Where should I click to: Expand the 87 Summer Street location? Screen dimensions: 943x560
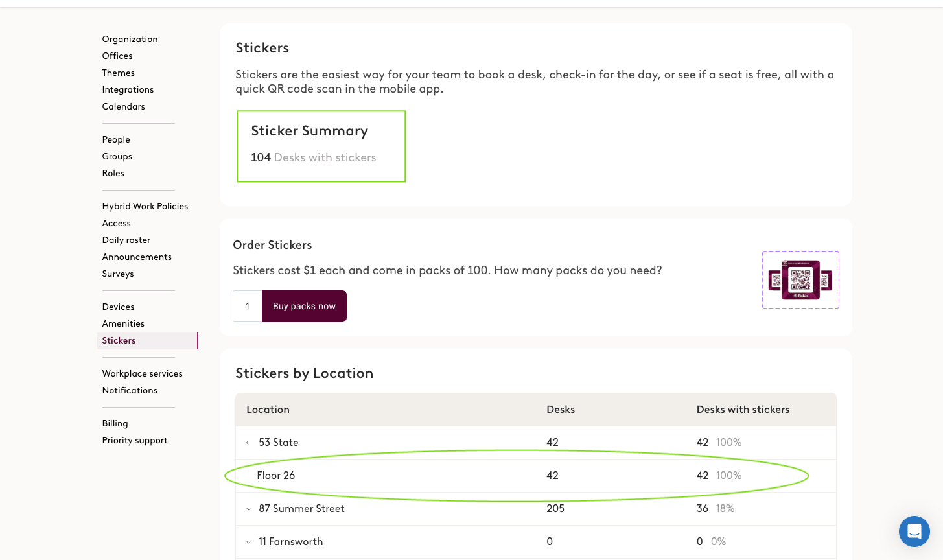[x=248, y=509]
